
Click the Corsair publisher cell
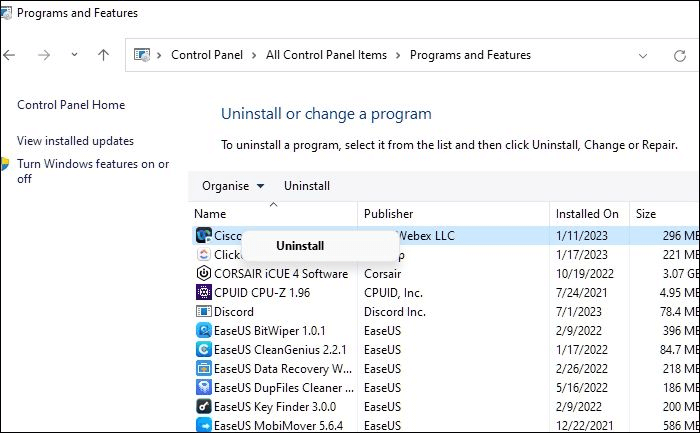(x=383, y=274)
